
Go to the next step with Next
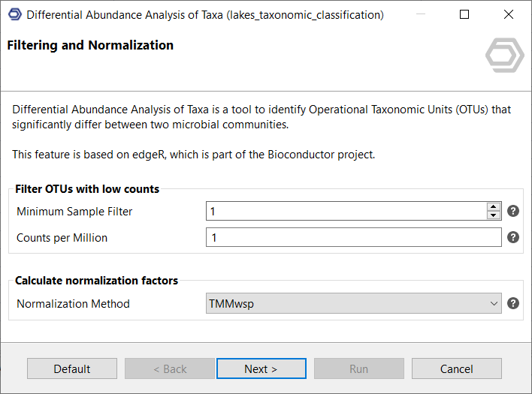(x=261, y=368)
